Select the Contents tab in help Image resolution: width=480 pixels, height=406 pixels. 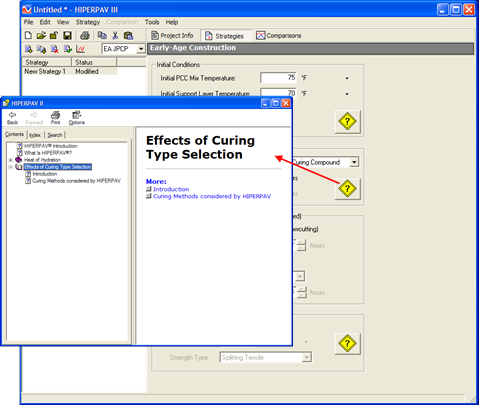coord(14,134)
